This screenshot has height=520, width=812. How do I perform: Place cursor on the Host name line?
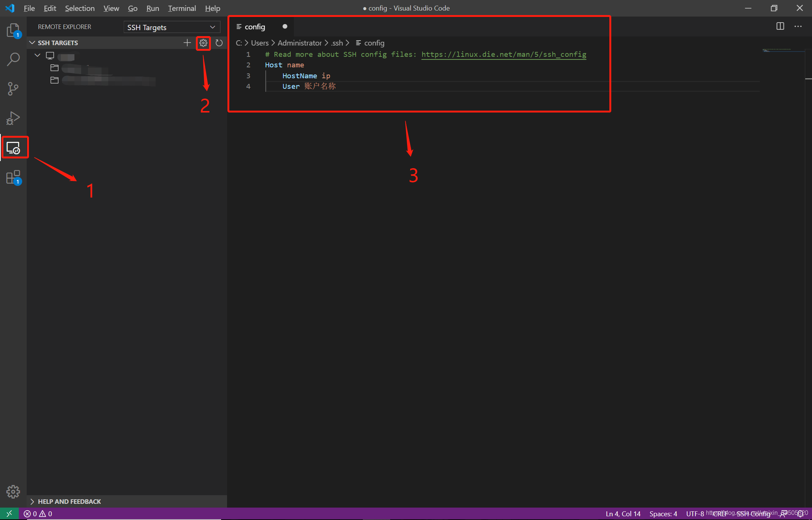[284, 65]
